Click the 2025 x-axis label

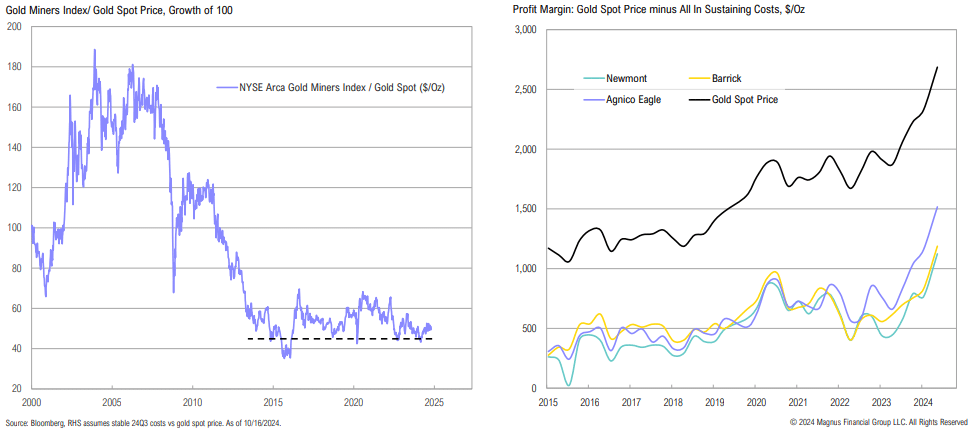pos(433,401)
